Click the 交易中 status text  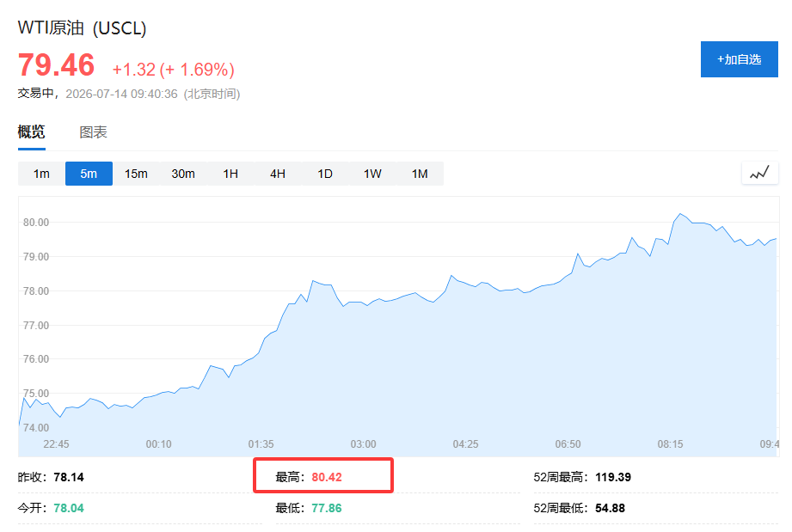35,94
